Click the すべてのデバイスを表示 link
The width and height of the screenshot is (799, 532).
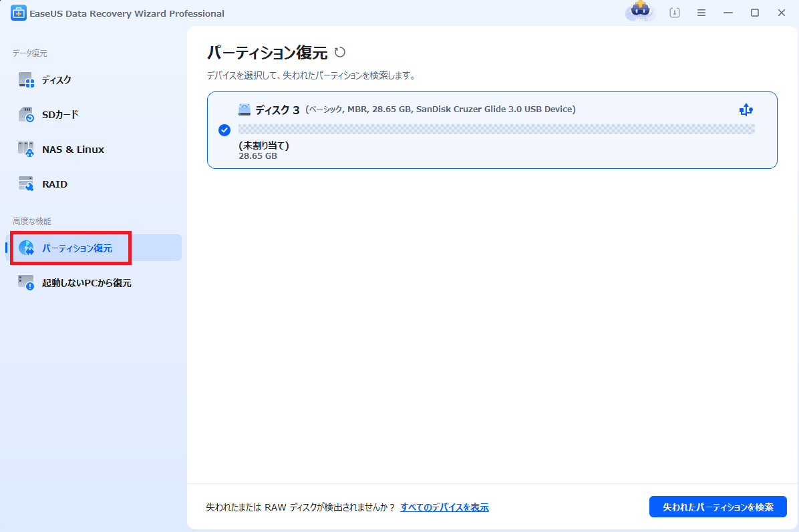click(x=444, y=507)
